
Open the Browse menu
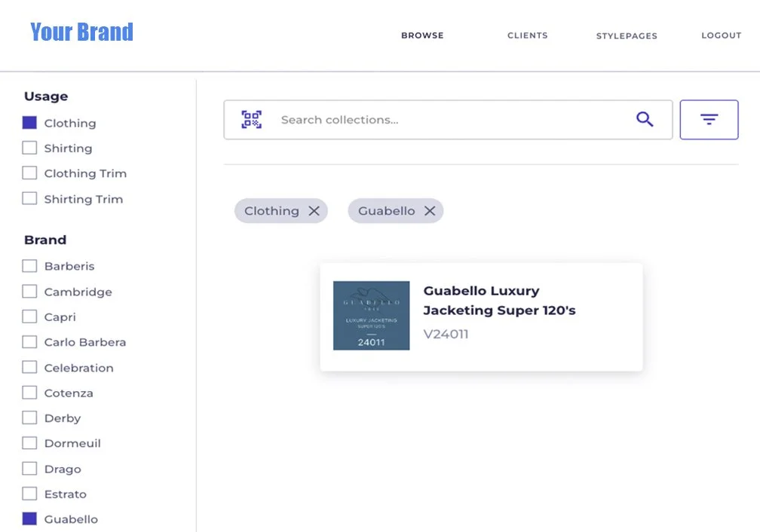point(422,35)
